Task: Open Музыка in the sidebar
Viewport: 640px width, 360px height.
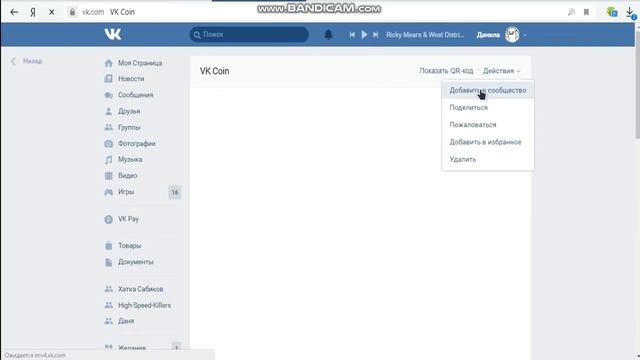Action: [130, 160]
